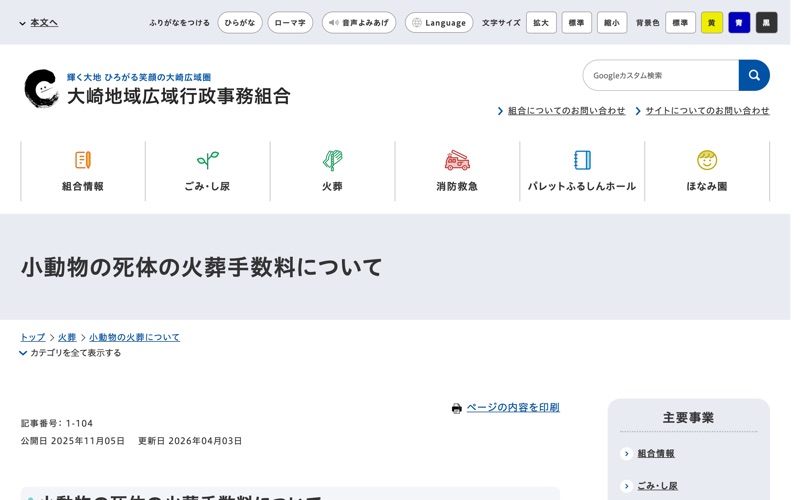Set text size to 標準
Image resolution: width=800 pixels, height=500 pixels.
(x=577, y=23)
